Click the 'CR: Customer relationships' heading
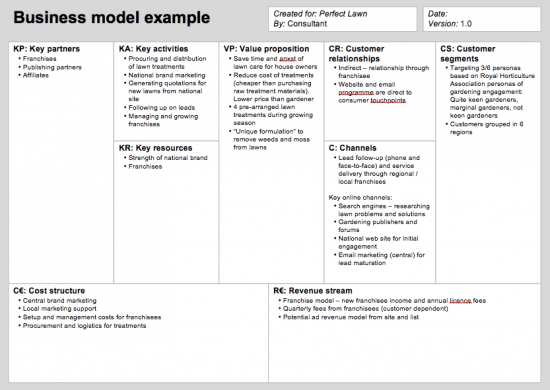This screenshot has width=550, height=390. click(356, 54)
